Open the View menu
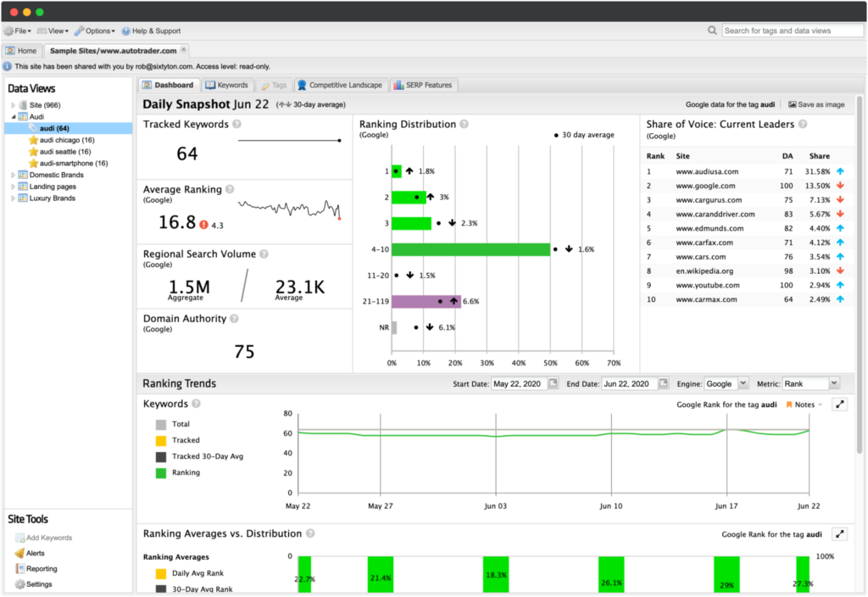This screenshot has width=868, height=597. point(53,31)
